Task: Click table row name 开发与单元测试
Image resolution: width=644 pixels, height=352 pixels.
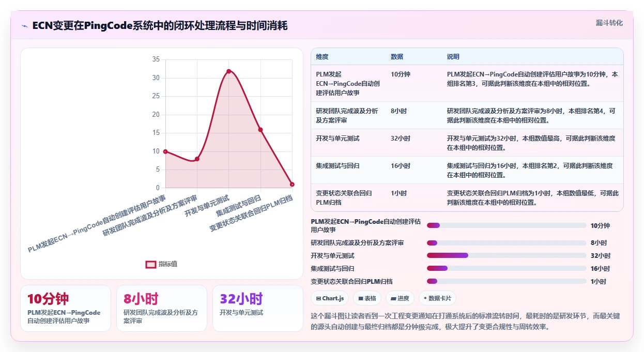Action: click(338, 139)
